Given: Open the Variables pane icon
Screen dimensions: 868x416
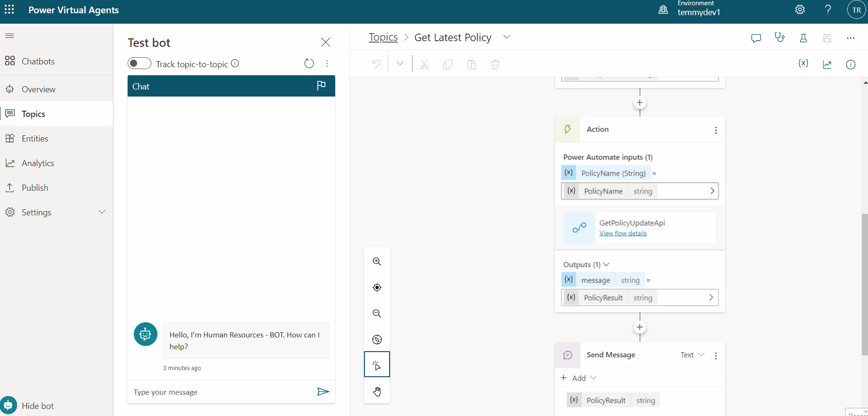Looking at the screenshot, I should [803, 63].
